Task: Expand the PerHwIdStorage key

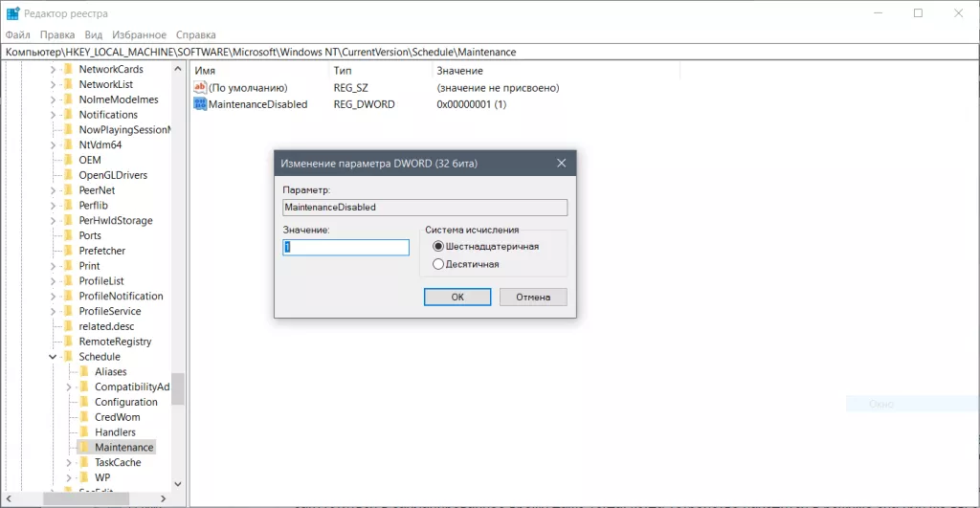Action: click(x=54, y=221)
